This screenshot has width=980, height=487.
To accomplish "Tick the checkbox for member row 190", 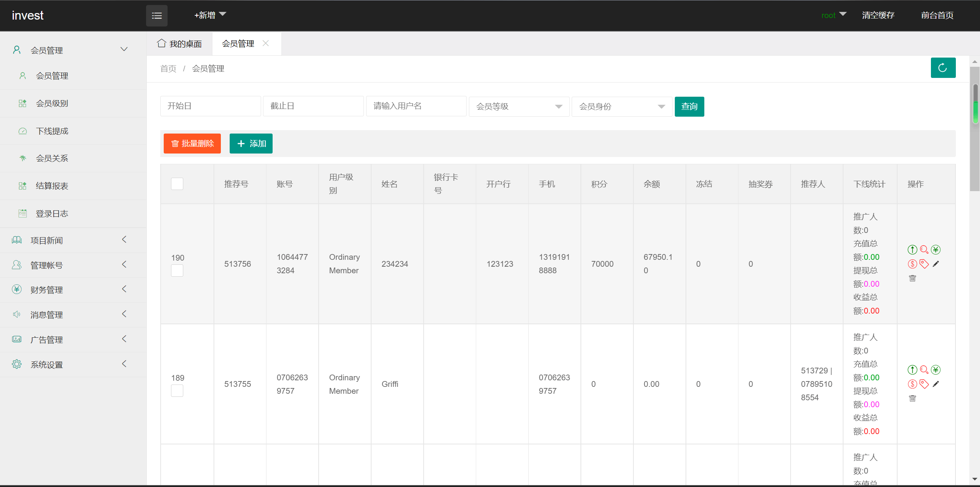I will pyautogui.click(x=177, y=271).
